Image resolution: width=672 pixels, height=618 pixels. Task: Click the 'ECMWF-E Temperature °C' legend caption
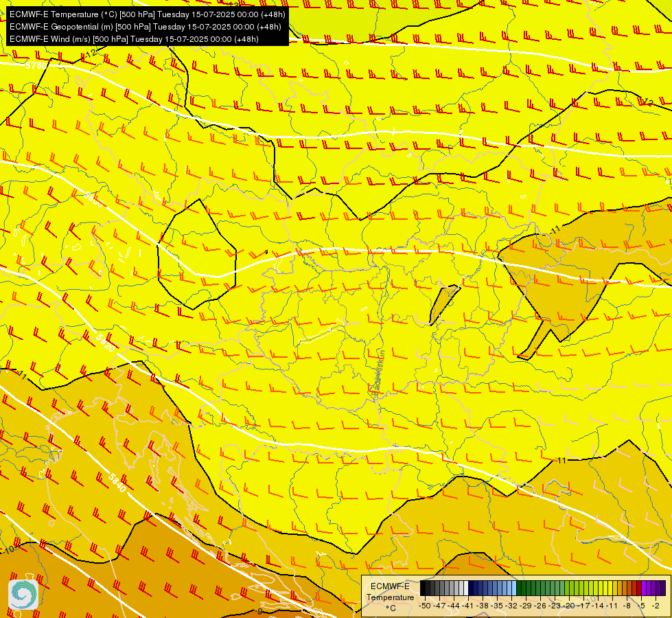[x=390, y=597]
